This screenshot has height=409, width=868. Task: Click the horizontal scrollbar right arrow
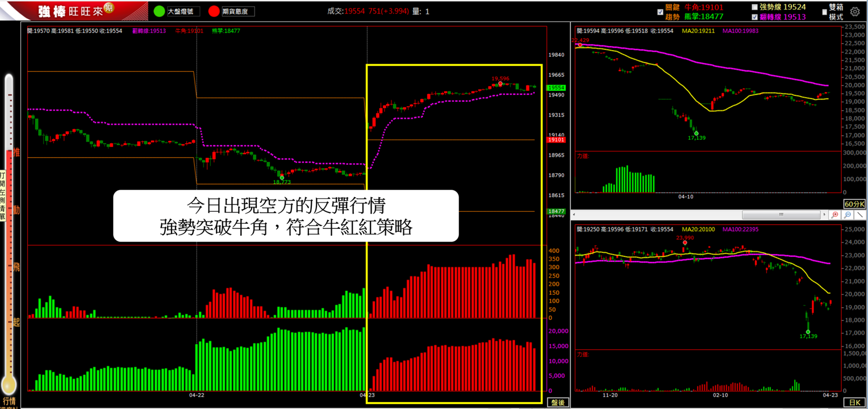[823, 215]
